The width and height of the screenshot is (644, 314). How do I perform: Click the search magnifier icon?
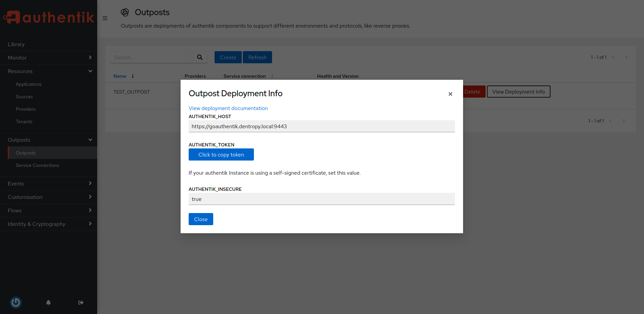click(200, 57)
